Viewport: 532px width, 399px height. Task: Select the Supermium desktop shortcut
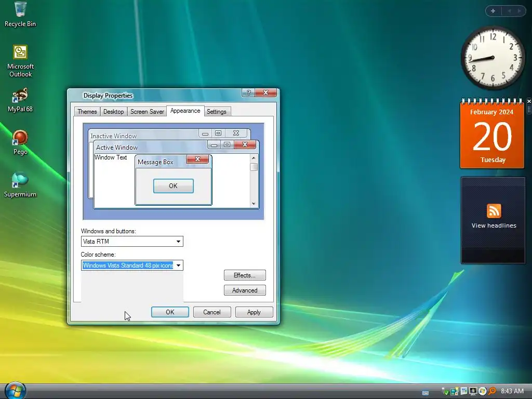click(20, 185)
